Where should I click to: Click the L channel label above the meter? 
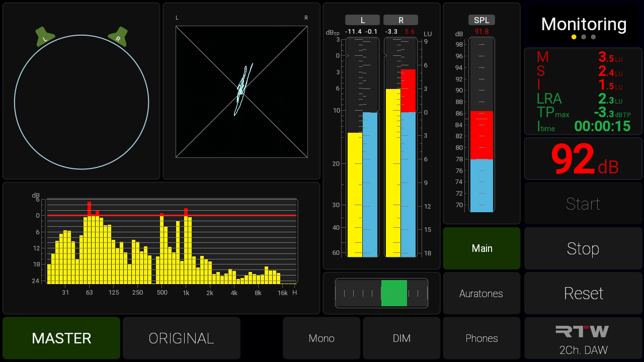coord(362,20)
